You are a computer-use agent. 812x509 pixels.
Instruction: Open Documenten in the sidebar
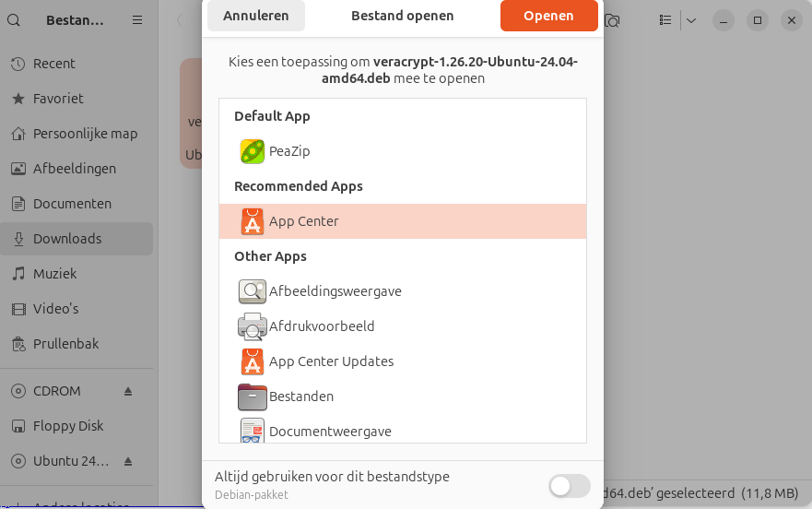coord(72,204)
